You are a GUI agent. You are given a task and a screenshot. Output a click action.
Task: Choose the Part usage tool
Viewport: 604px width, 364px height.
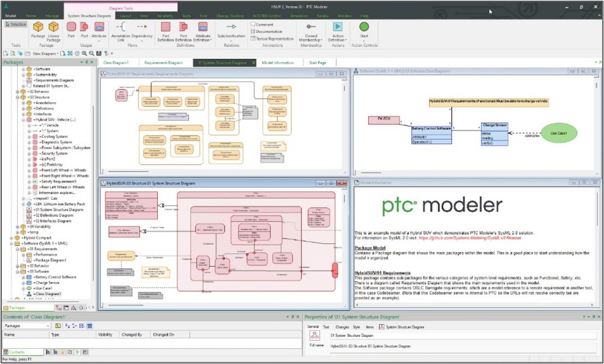point(71,29)
